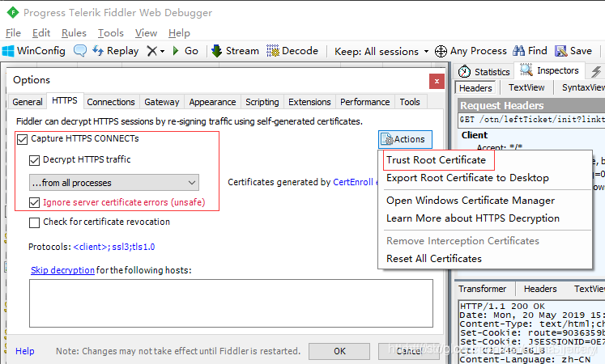Click the Save toolbar icon

click(560, 51)
